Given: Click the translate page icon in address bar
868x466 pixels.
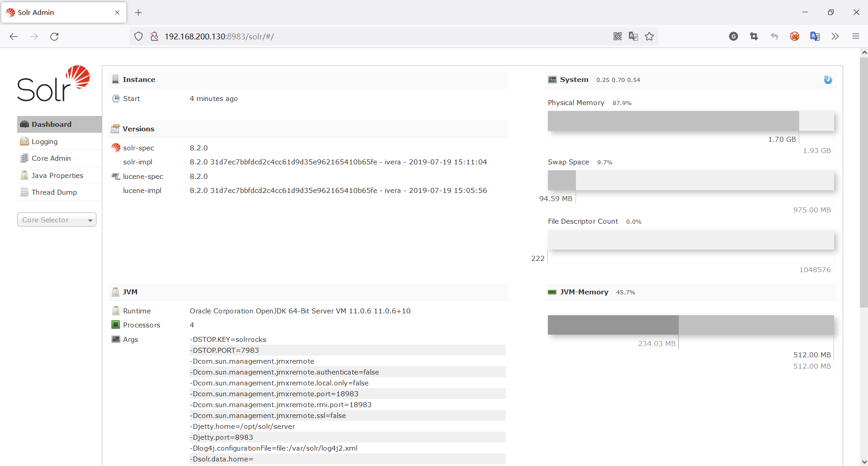Looking at the screenshot, I should tap(633, 36).
